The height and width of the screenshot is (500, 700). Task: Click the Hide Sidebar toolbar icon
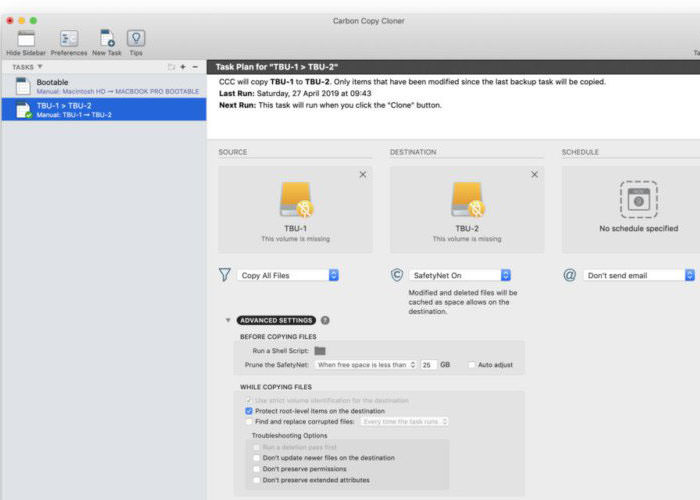(x=26, y=39)
